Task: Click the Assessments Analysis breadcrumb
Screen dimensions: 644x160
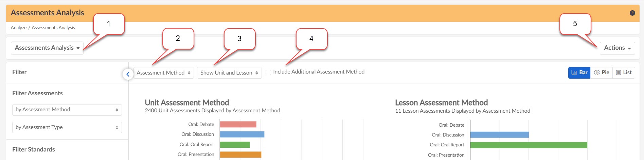Action: 53,28
